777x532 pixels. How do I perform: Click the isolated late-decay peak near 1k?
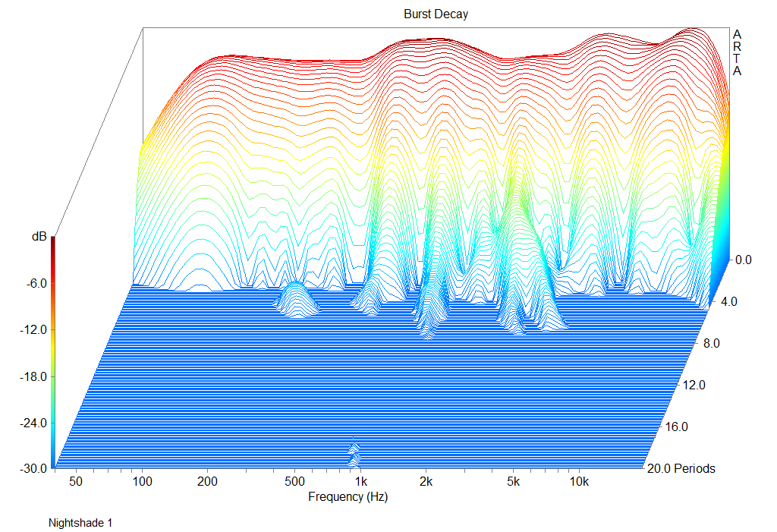354,454
